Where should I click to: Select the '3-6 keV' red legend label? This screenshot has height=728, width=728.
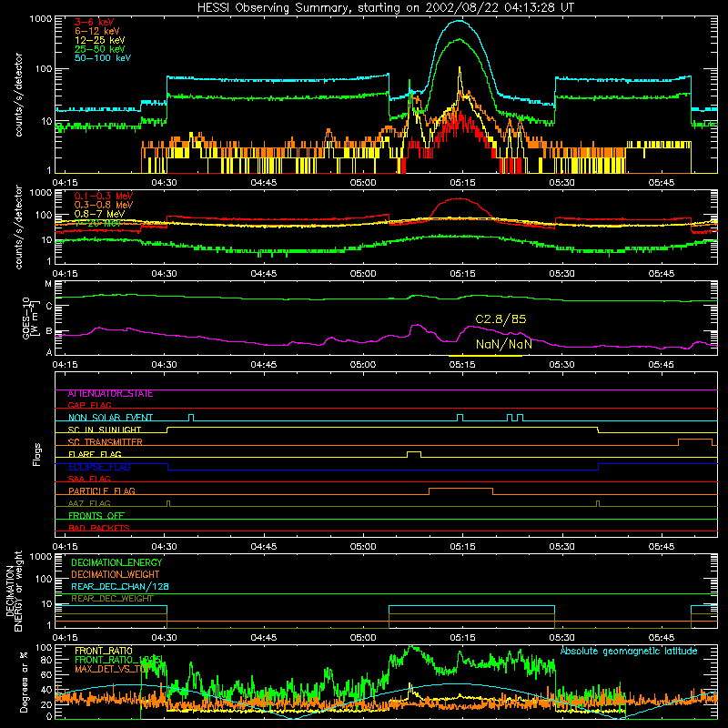tap(95, 22)
